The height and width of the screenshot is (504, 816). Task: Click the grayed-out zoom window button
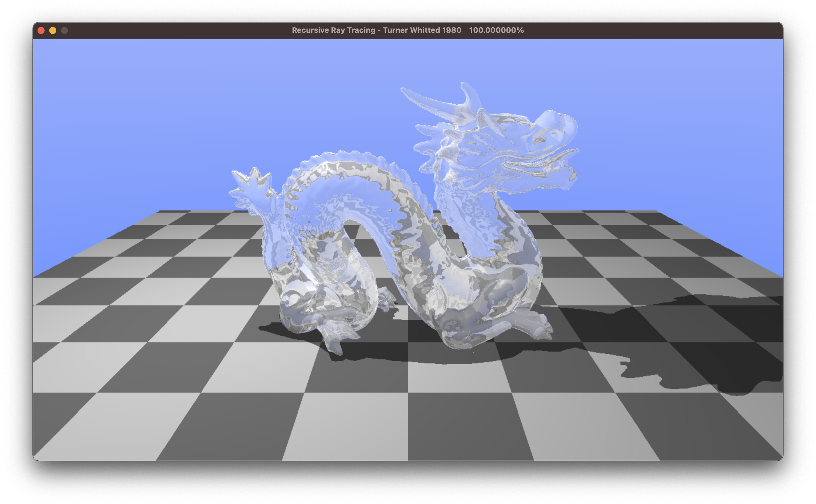[64, 30]
